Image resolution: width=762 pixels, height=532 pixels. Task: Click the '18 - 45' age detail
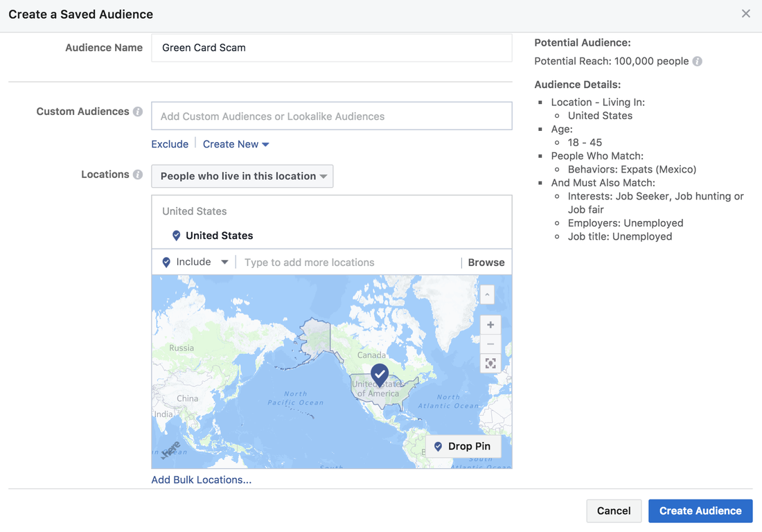[585, 143]
